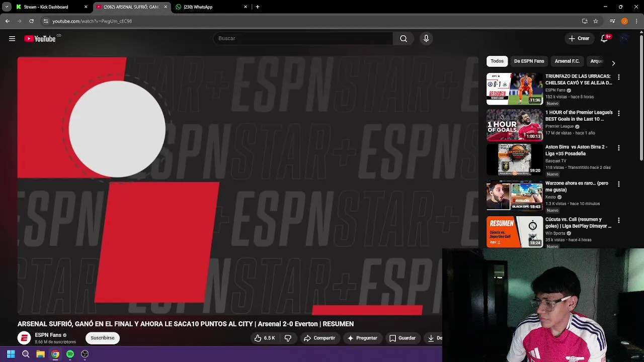Open the Chrome three-dot menu
The image size is (644, 362).
click(x=637, y=21)
